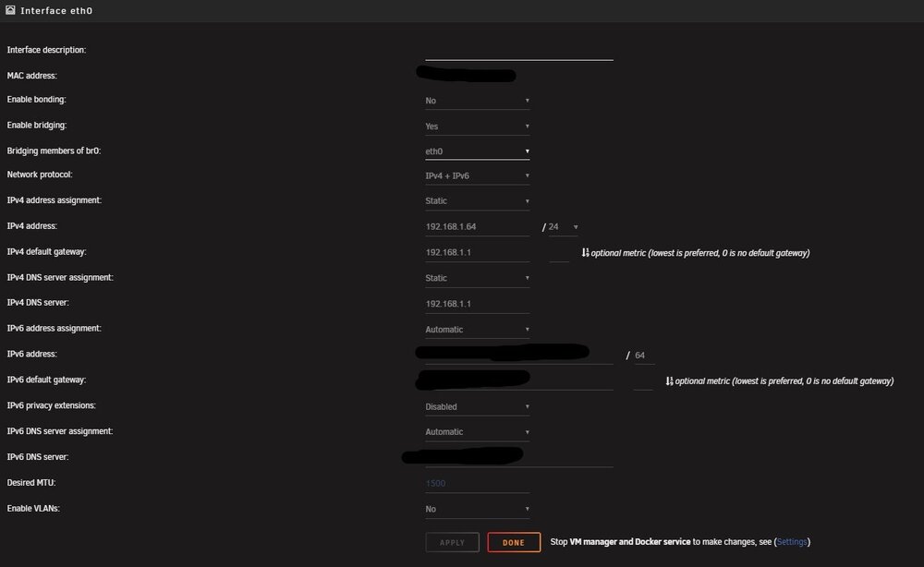The image size is (924, 567).
Task: Click the IPv4 gateway metric sort icon
Action: click(x=585, y=253)
